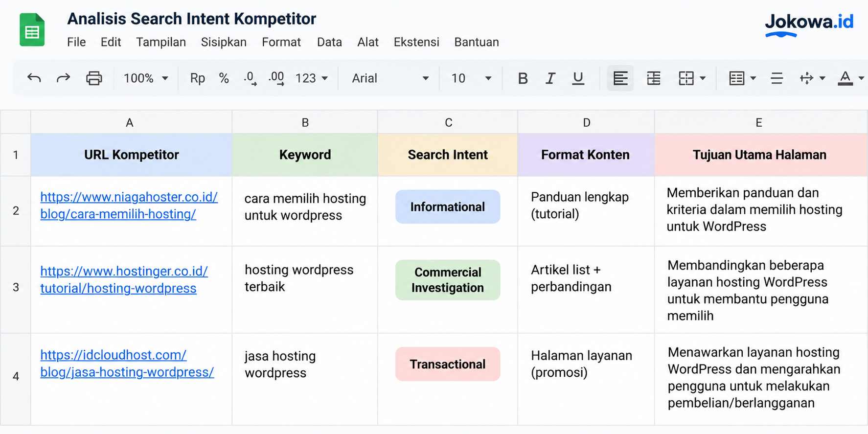The image size is (868, 434).
Task: Expand the cell format list dropdown arrow
Action: (753, 78)
